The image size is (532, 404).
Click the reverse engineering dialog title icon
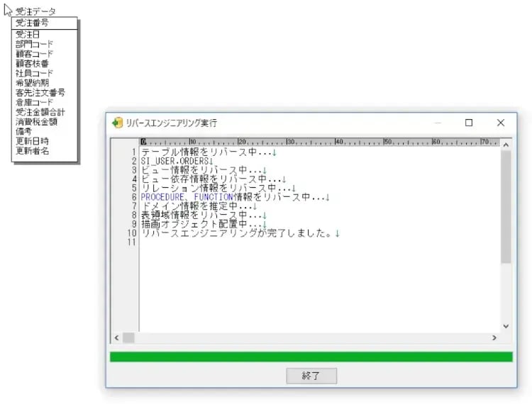118,123
